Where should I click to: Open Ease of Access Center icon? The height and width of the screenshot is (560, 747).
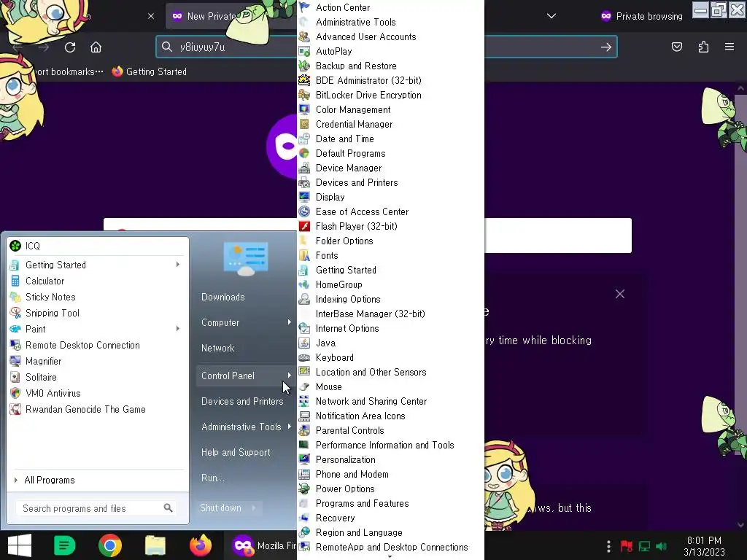[x=304, y=212]
